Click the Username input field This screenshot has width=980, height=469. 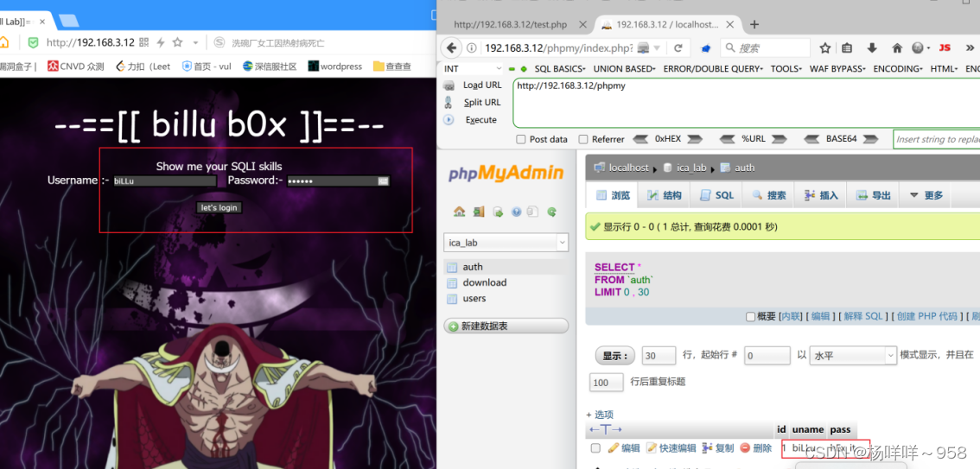point(164,181)
